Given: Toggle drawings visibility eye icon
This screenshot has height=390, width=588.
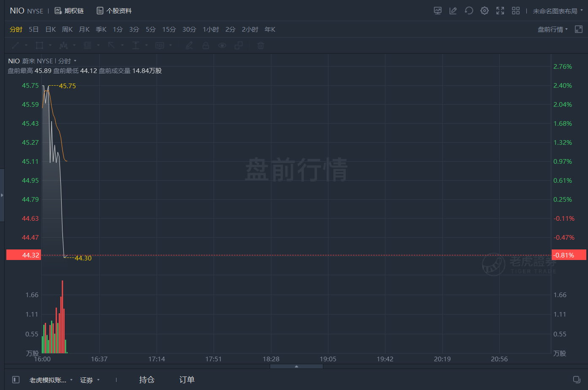Looking at the screenshot, I should (x=222, y=45).
